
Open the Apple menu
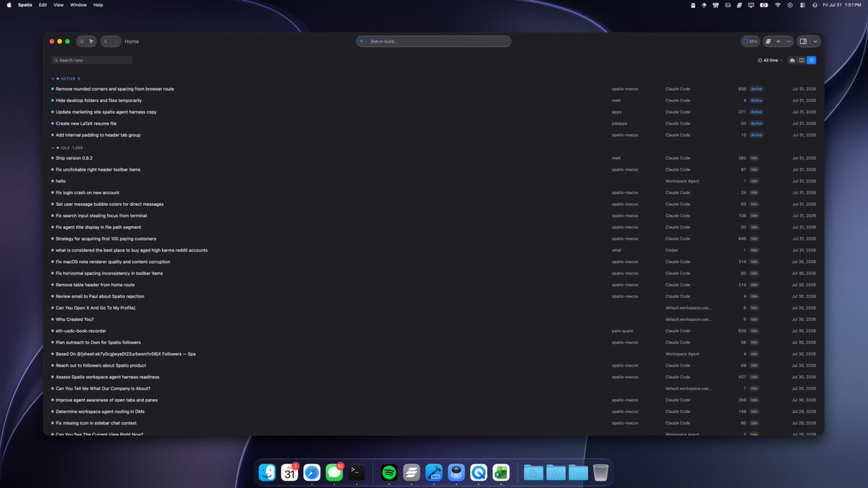click(x=9, y=4)
